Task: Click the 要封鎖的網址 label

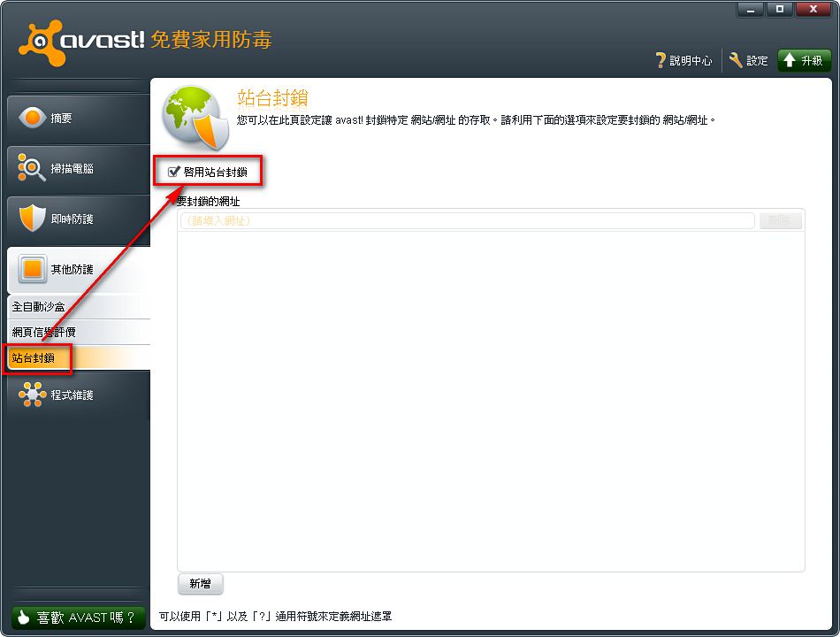Action: [x=209, y=202]
